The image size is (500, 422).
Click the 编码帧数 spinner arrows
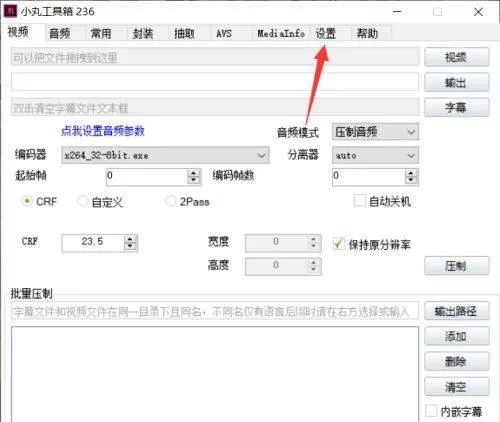tap(411, 177)
